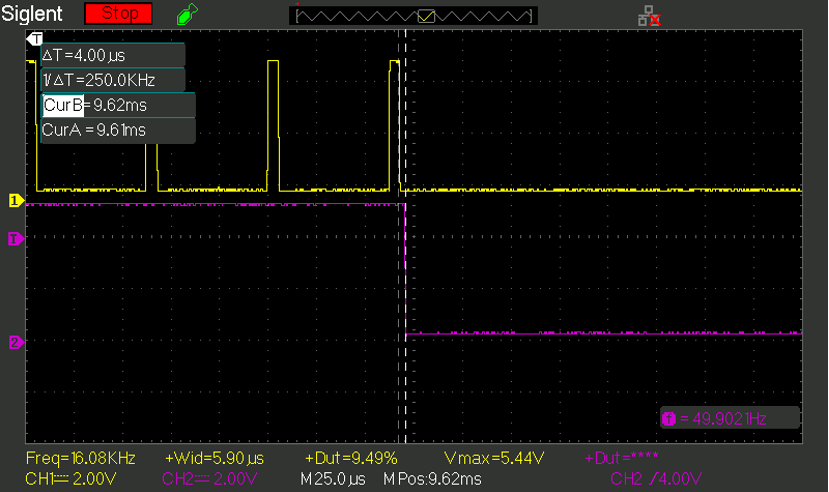Click the yellow channel 1 ground marker
Screen dimensions: 829x492
pos(16,200)
